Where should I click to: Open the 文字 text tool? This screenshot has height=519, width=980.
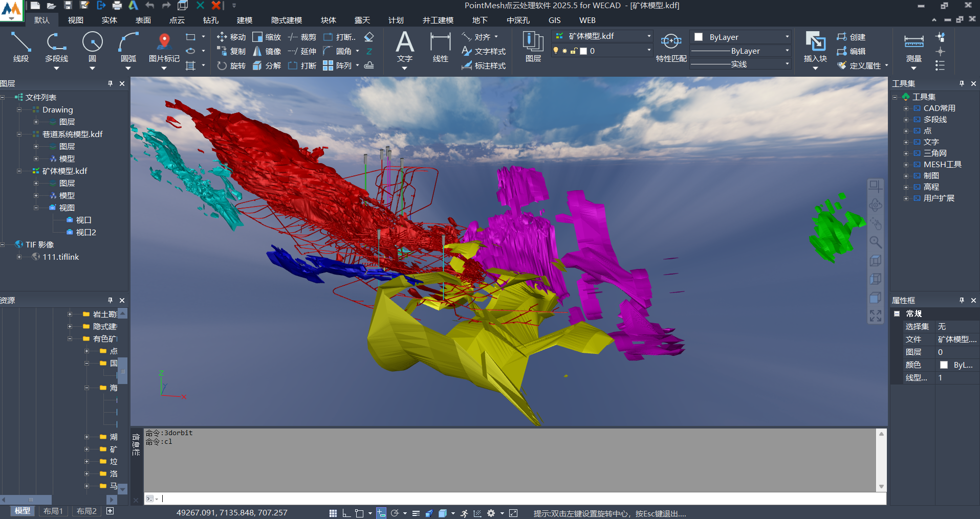pyautogui.click(x=404, y=47)
